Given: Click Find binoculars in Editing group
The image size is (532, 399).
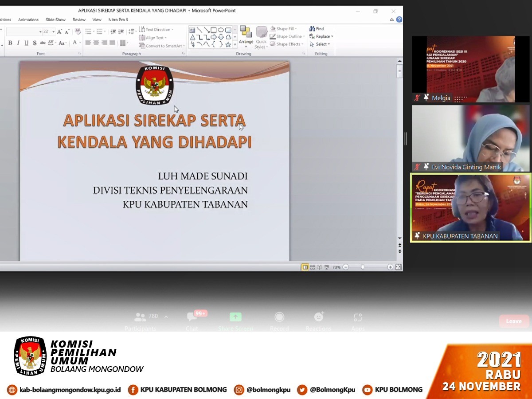Looking at the screenshot, I should [317, 29].
